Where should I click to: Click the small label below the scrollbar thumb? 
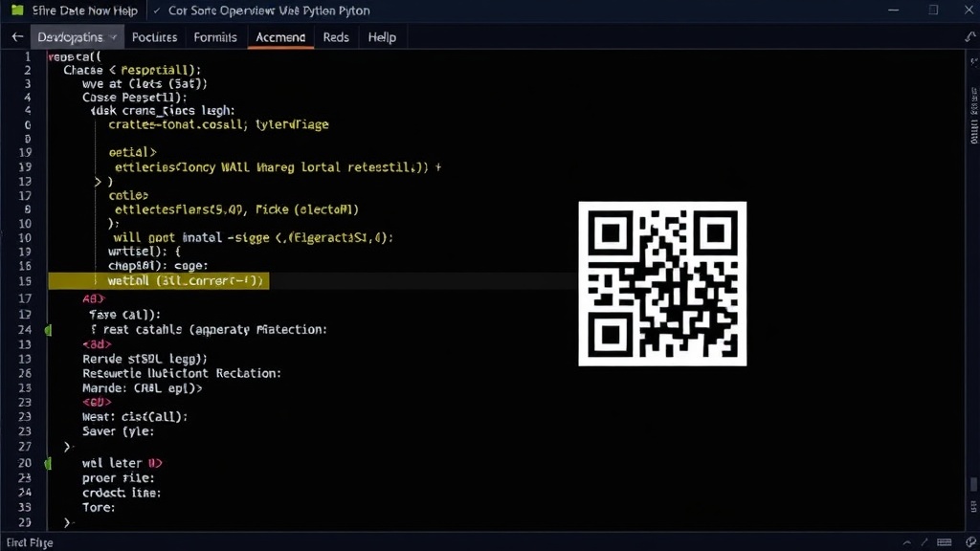973,505
